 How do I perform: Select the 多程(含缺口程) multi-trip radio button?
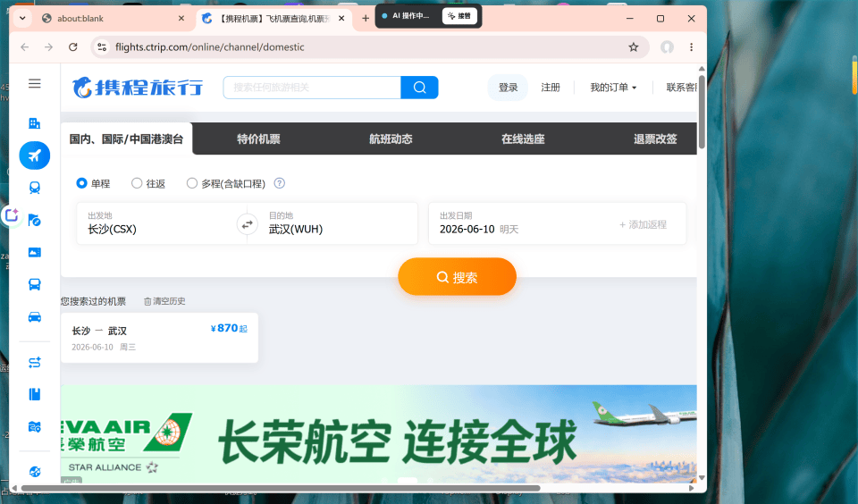191,183
